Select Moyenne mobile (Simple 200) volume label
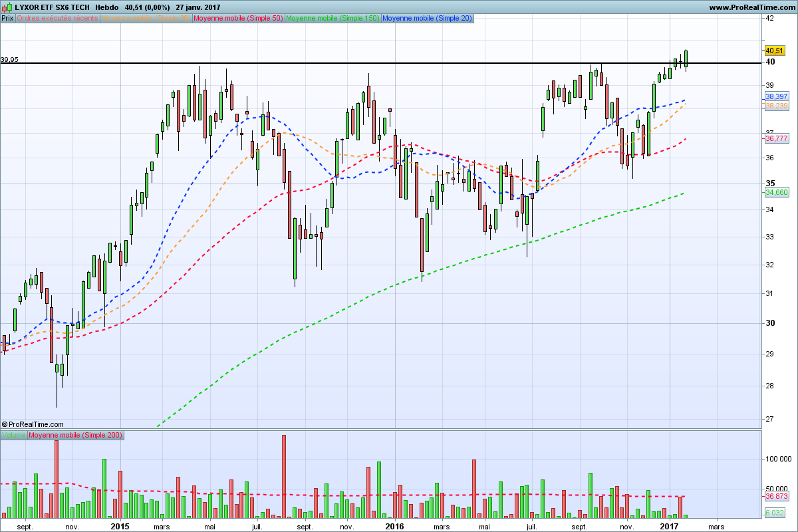This screenshot has height=532, width=798. 76,435
